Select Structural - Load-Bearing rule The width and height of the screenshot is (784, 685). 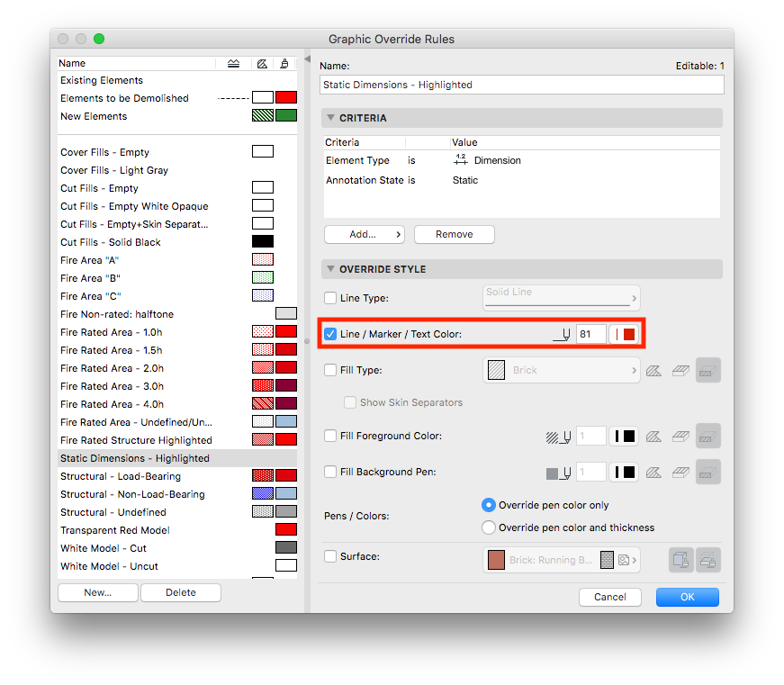pos(177,476)
